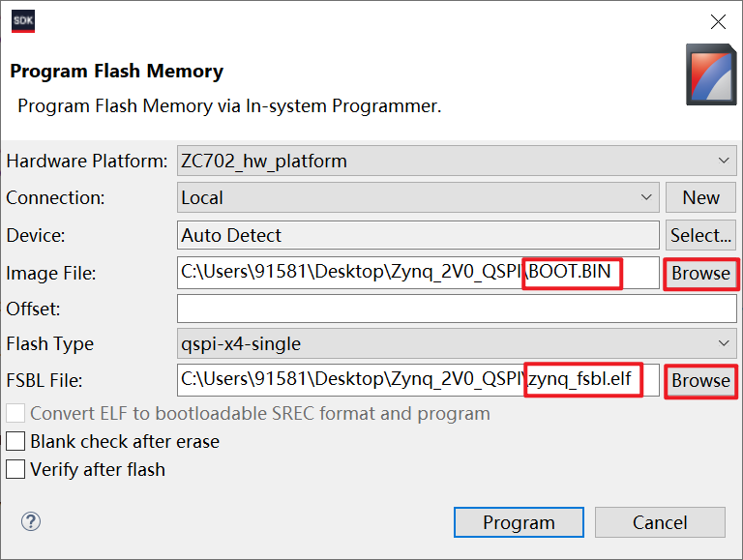Open the help question mark icon

coord(29,521)
